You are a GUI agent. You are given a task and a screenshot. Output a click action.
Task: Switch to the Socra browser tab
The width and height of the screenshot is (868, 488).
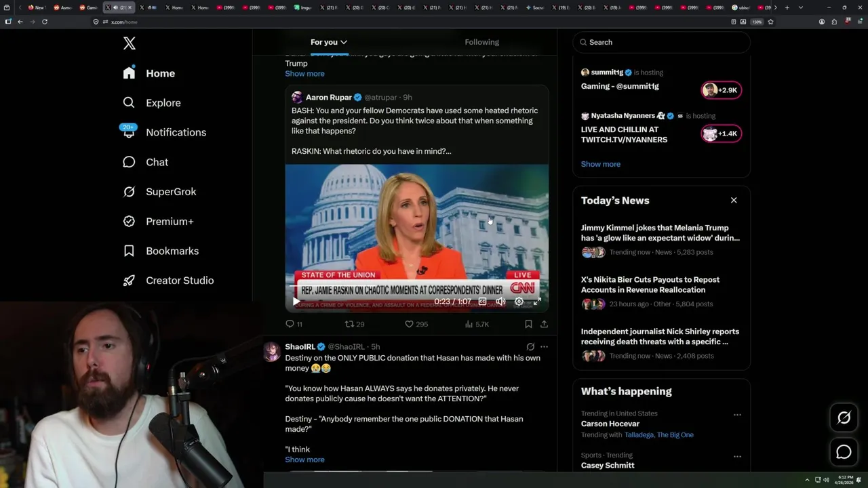click(535, 7)
